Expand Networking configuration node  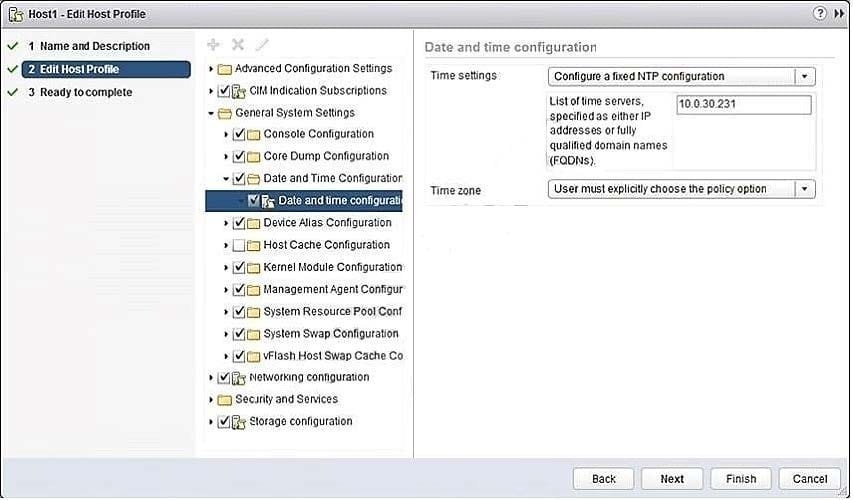211,378
